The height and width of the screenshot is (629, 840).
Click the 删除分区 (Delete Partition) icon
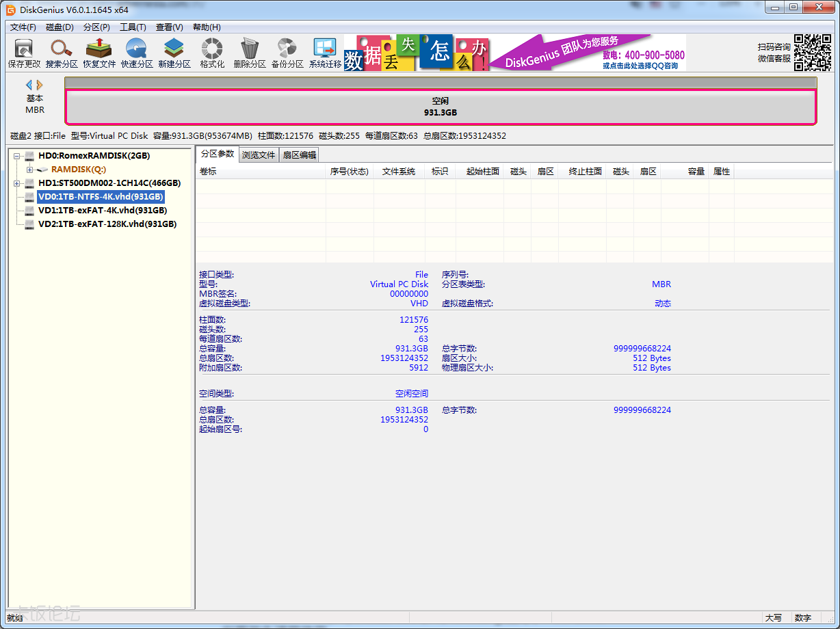(x=249, y=53)
